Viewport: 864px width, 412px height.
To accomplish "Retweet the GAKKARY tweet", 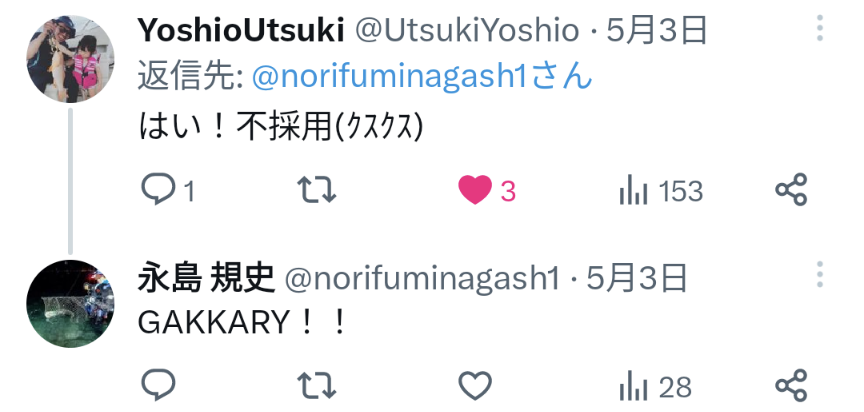I will [x=316, y=385].
